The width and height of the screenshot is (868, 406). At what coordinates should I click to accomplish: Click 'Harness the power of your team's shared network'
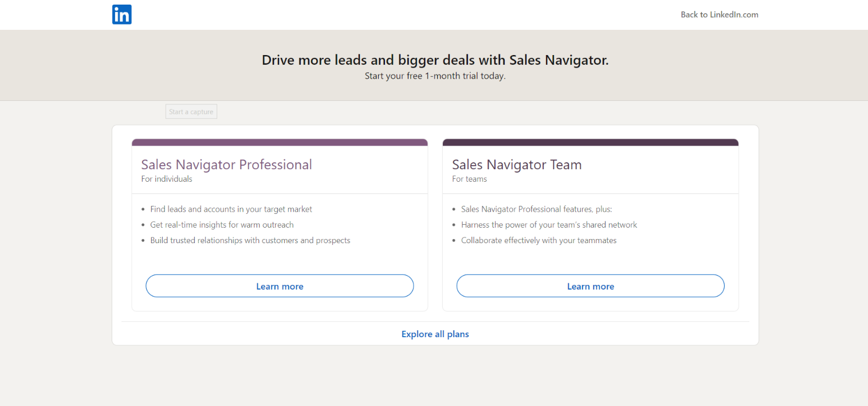click(x=549, y=225)
